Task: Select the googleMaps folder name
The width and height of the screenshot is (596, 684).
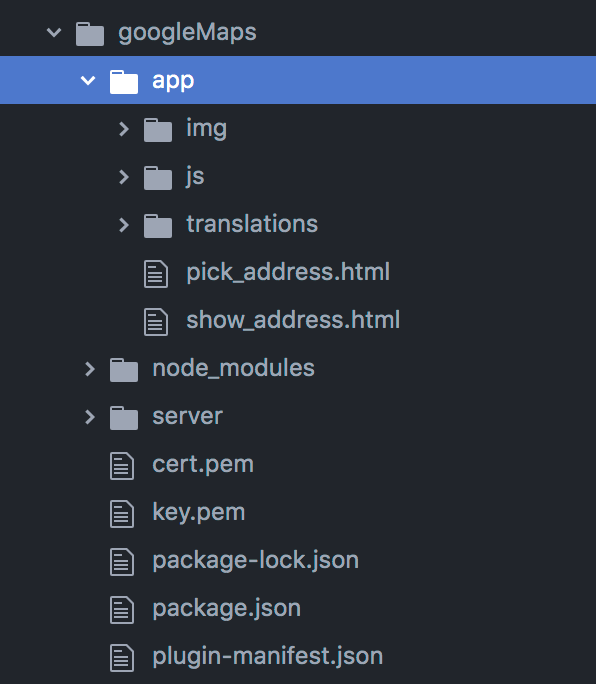Action: point(187,33)
